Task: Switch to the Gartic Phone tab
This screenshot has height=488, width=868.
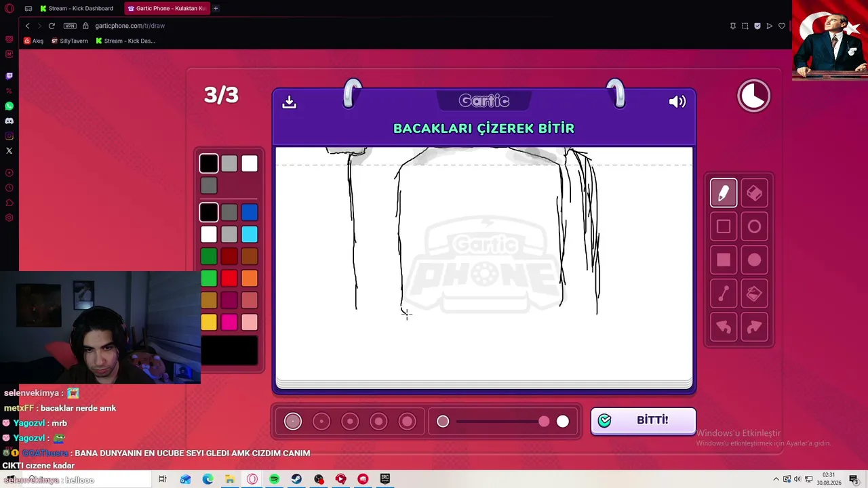Action: coord(166,8)
